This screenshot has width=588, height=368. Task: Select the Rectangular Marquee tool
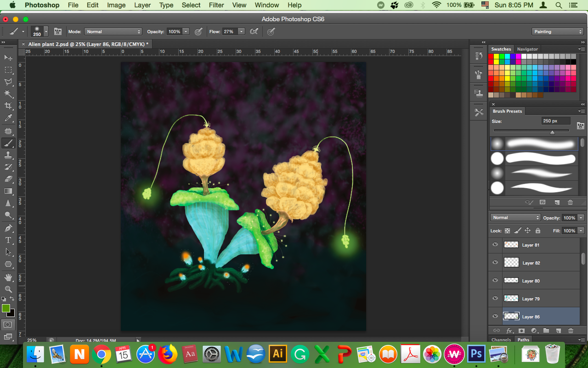(8, 70)
